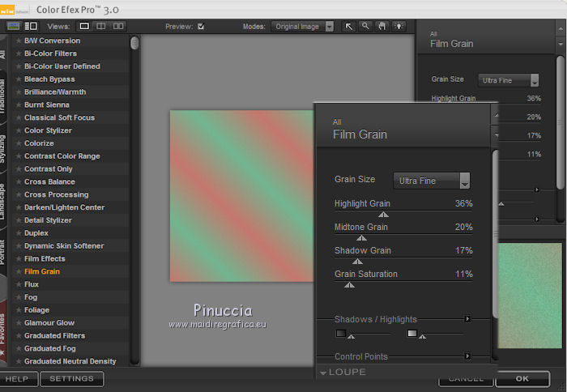Toggle the Preview checkbox

(x=201, y=27)
